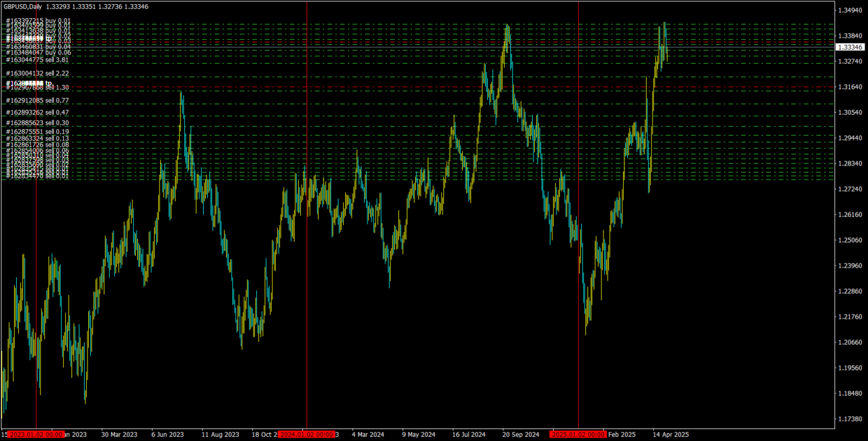Select order #163397215 buy 0.01 label
This screenshot has width=868, height=441.
pos(38,21)
